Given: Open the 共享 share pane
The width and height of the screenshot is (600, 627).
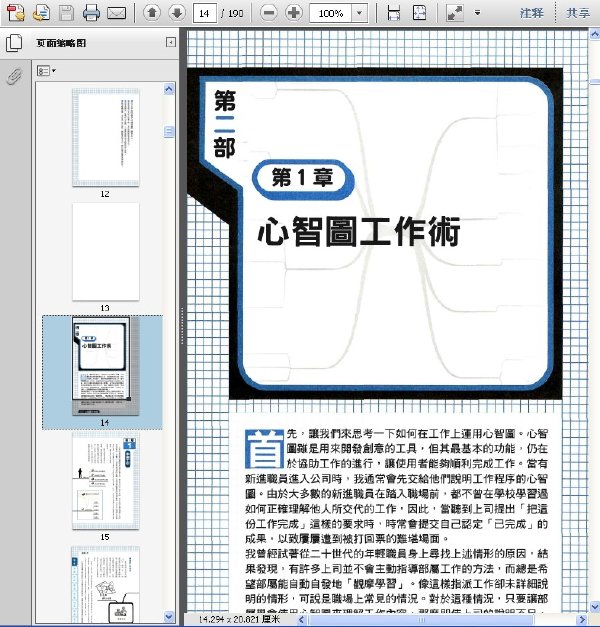Looking at the screenshot, I should click(x=578, y=13).
